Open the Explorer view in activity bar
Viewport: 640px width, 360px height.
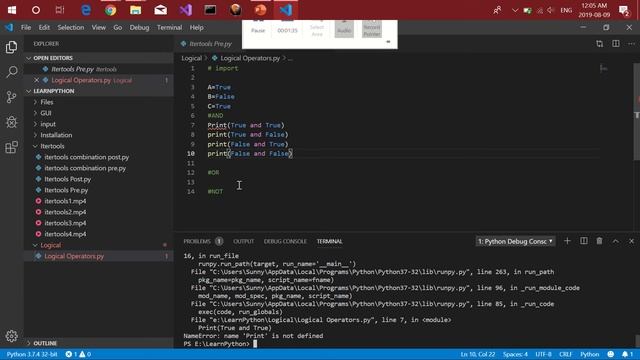[11, 47]
